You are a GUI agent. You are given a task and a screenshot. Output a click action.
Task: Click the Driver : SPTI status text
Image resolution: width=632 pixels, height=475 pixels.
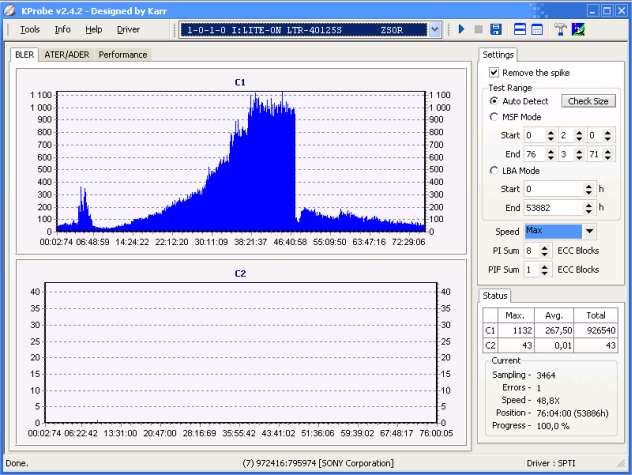coord(551,463)
